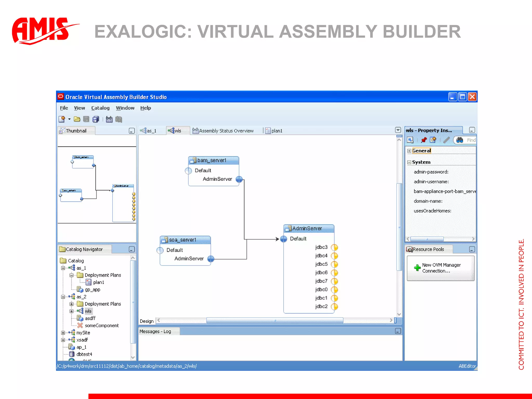Screen dimensions: 532x399
Task: Expand the General property section
Action: pyautogui.click(x=409, y=151)
